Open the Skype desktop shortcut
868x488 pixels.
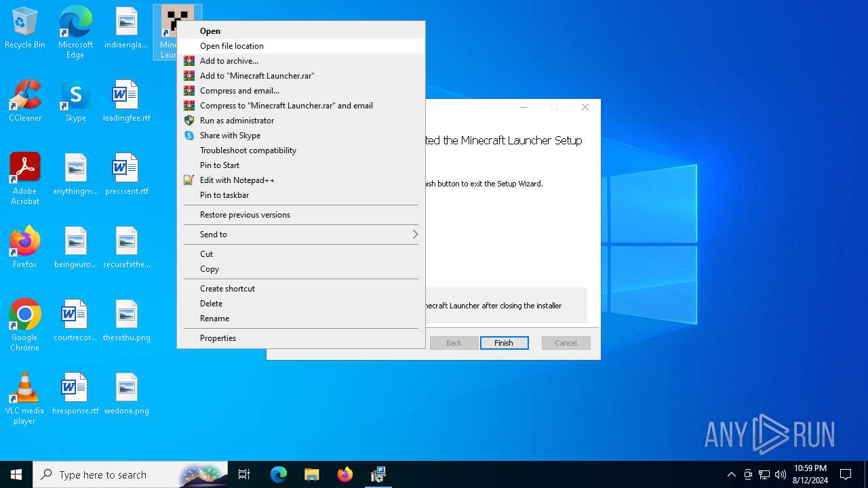75,102
